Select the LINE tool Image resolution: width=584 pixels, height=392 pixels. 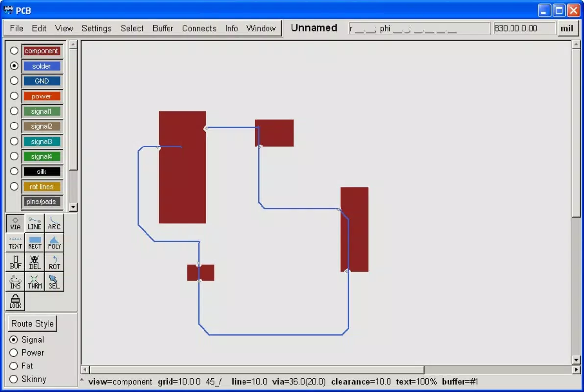pos(35,223)
